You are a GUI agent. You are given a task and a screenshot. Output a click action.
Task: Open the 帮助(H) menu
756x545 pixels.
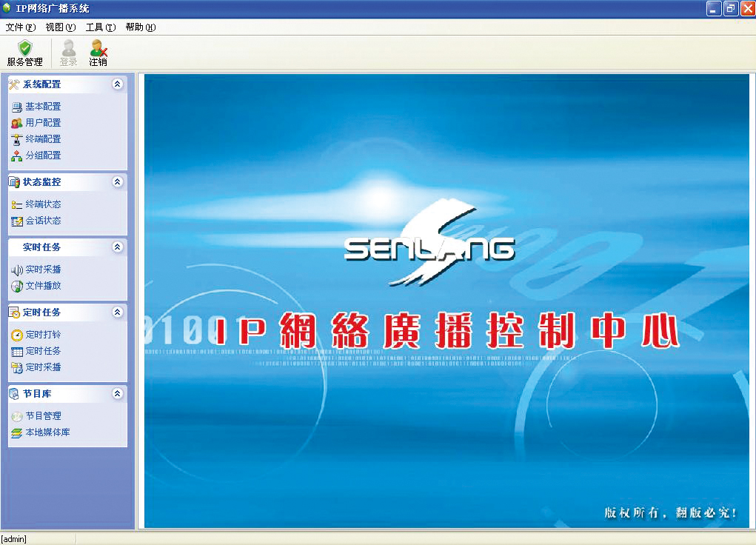pyautogui.click(x=141, y=27)
